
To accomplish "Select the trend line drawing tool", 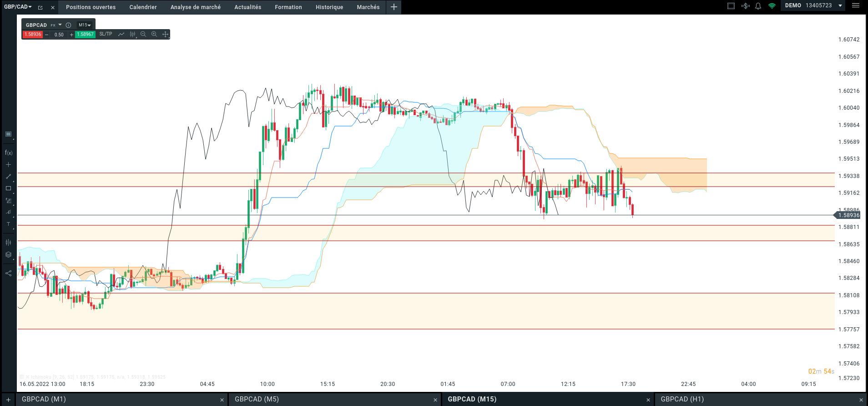I will click(8, 177).
